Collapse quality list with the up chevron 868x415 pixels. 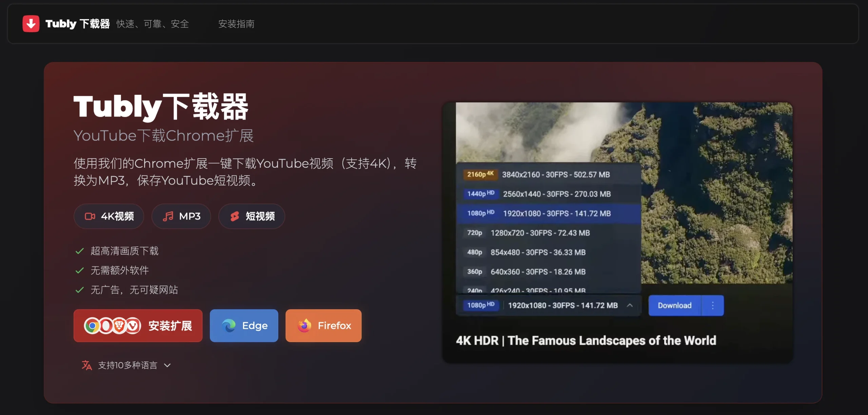(630, 305)
